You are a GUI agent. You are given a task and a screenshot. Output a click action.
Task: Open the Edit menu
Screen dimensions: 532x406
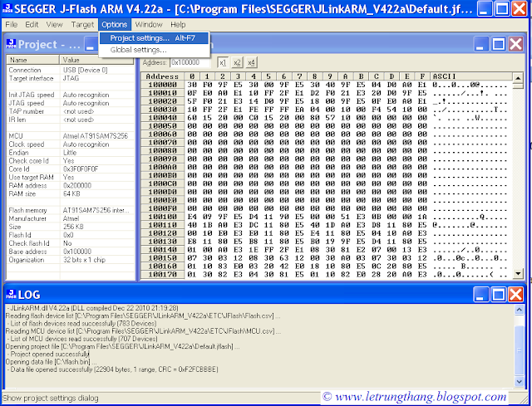(32, 24)
